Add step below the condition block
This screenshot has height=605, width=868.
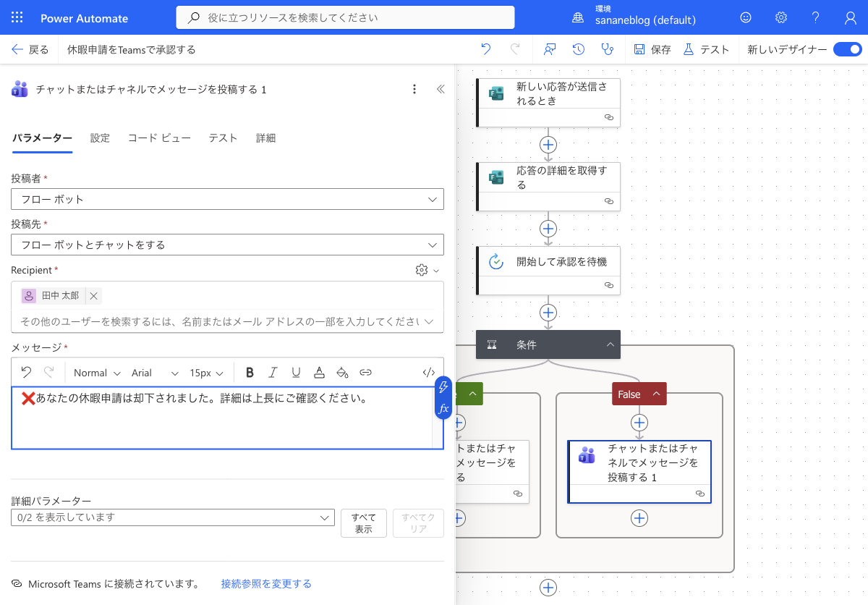(548, 587)
